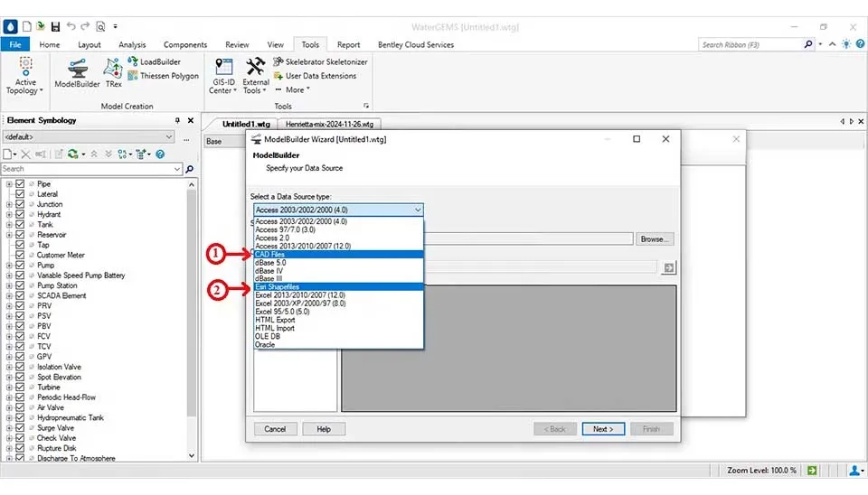Open the File menu
The image size is (868, 495).
click(15, 45)
